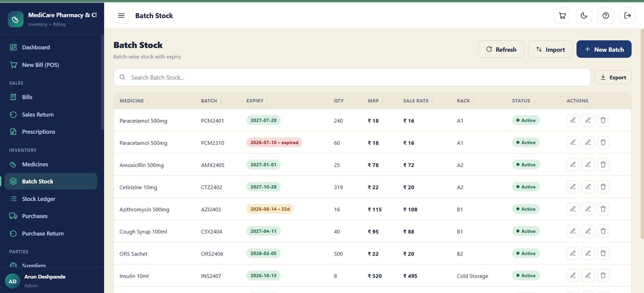Open New Bill (POS) in sidebar
Image resolution: width=644 pixels, height=293 pixels.
point(51,65)
